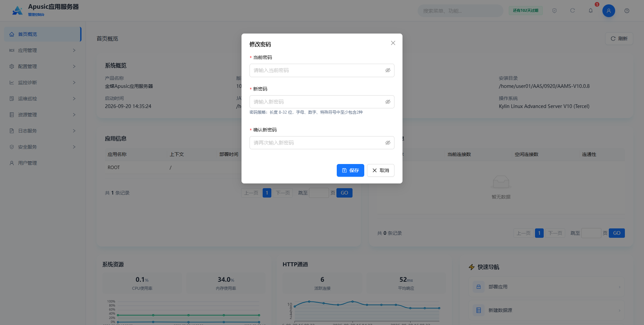
Task: Click the notification bell icon
Action: pos(591,10)
